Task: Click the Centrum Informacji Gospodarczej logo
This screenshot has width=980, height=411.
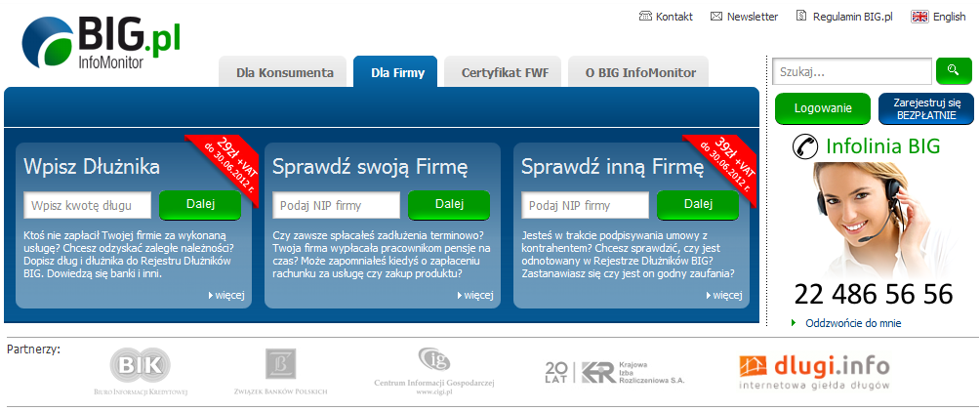Action: tap(433, 372)
